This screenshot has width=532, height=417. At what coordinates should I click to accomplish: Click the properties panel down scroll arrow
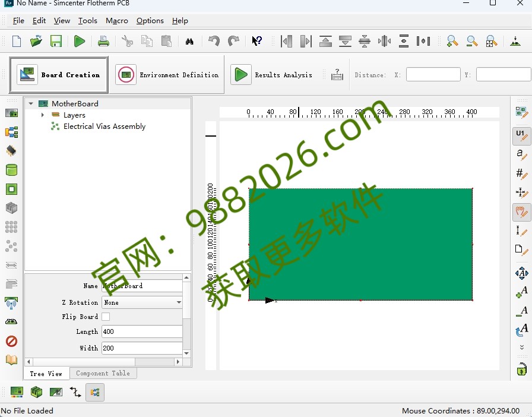coord(186,353)
